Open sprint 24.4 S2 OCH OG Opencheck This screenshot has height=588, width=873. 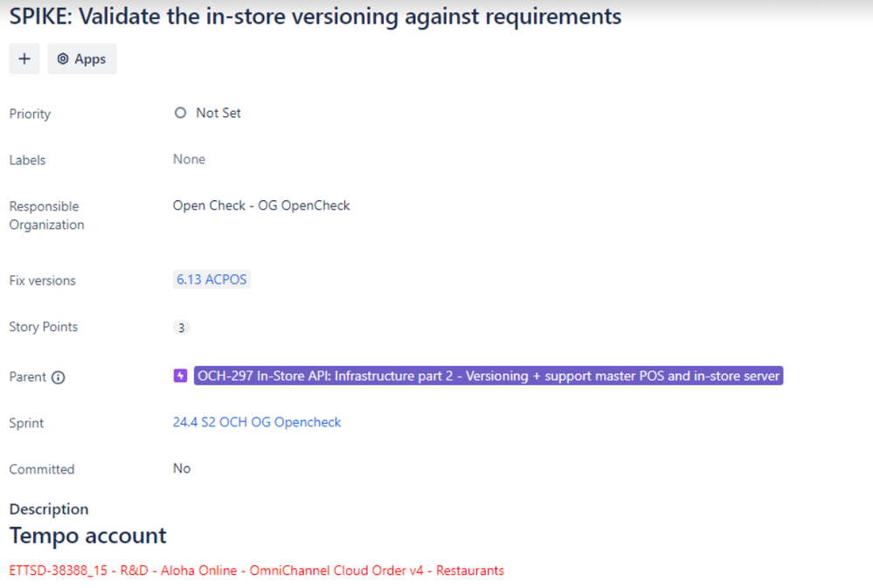(x=257, y=422)
